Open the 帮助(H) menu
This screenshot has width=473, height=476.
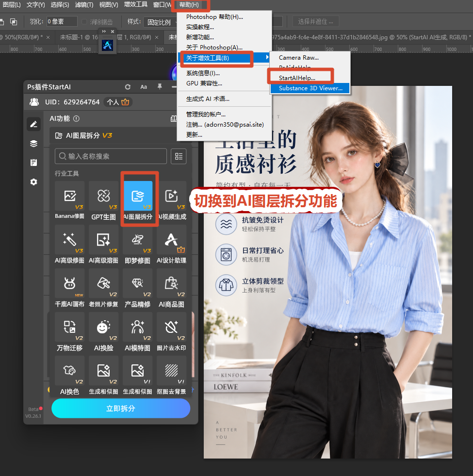pos(189,4)
